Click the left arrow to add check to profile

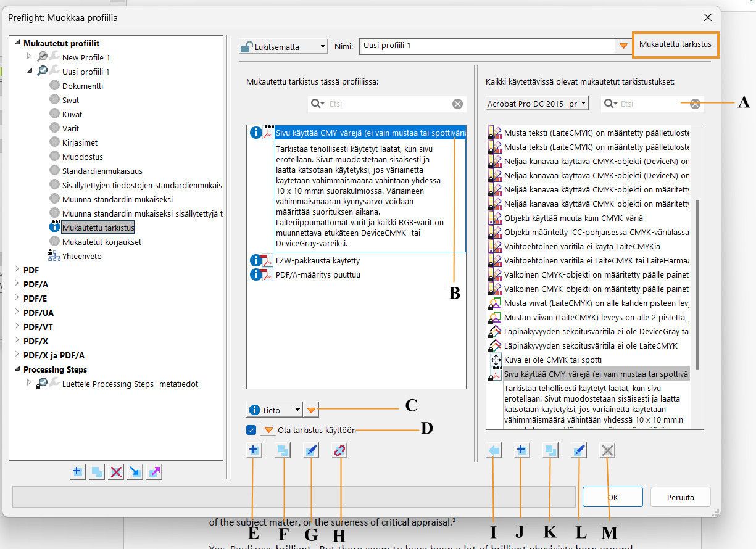(493, 451)
